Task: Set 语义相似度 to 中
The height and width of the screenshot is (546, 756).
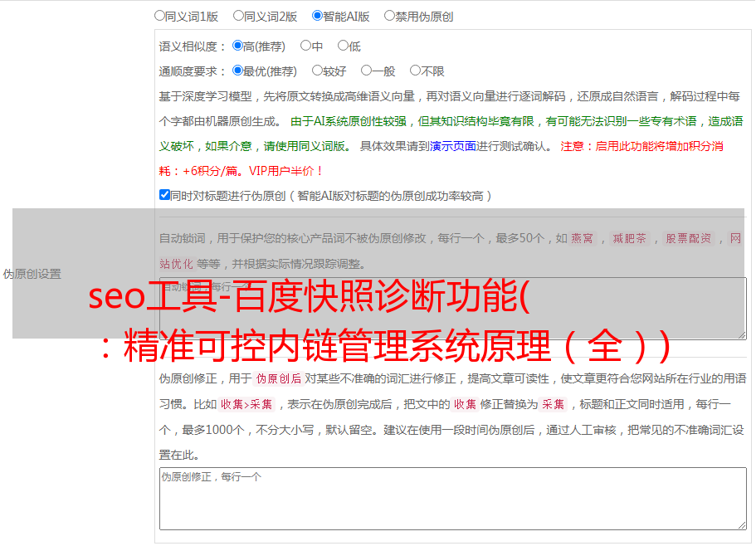Action: [x=305, y=46]
